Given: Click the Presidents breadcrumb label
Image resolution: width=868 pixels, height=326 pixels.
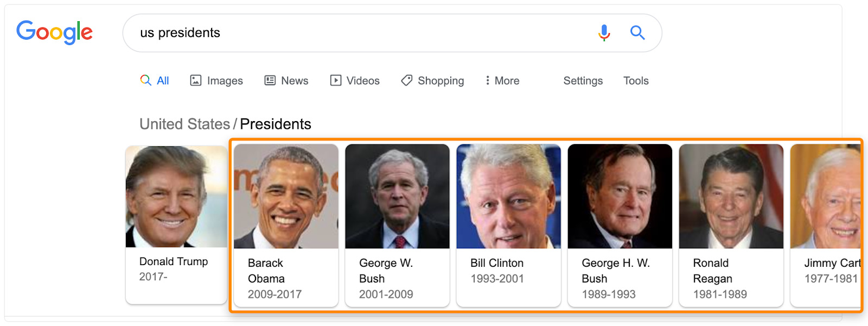Looking at the screenshot, I should pos(275,124).
